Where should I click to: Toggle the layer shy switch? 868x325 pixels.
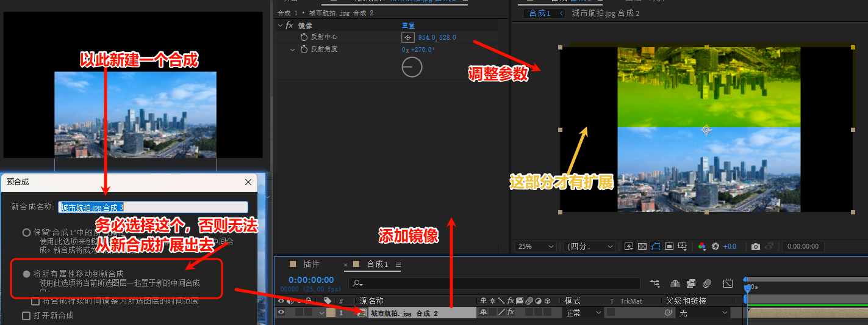483,313
